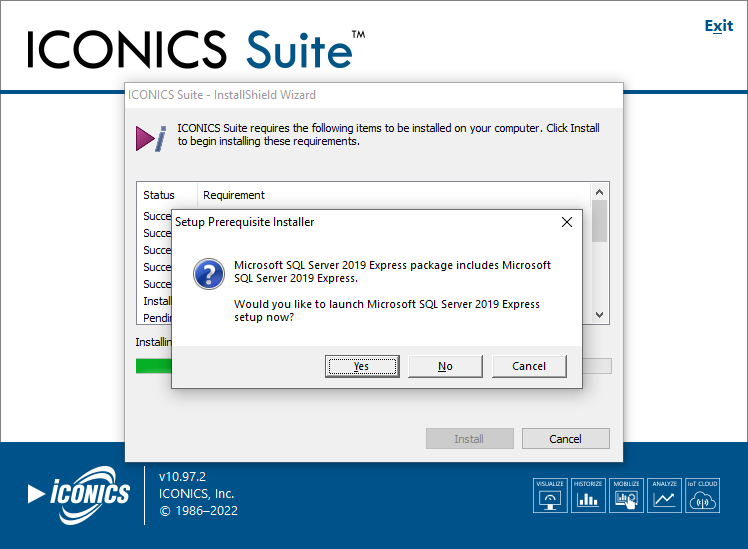Click No in the Prerequisite Installer dialog
Viewport: 748px width, 549px height.
point(445,366)
